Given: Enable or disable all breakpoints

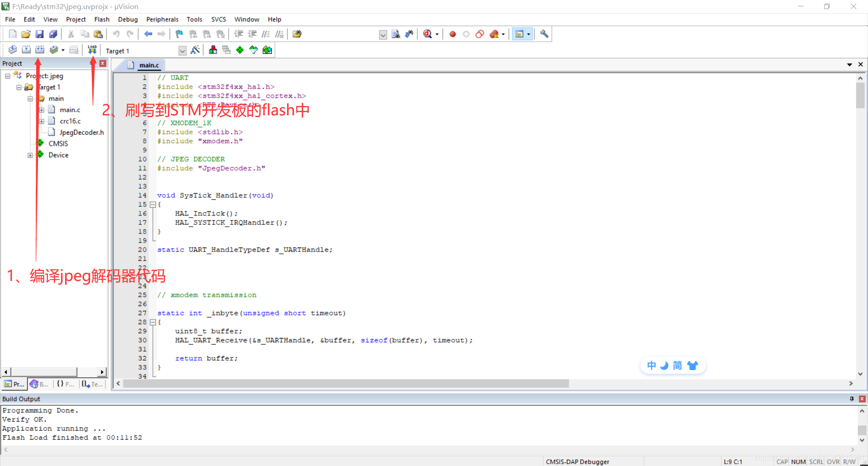Looking at the screenshot, I should coord(480,34).
